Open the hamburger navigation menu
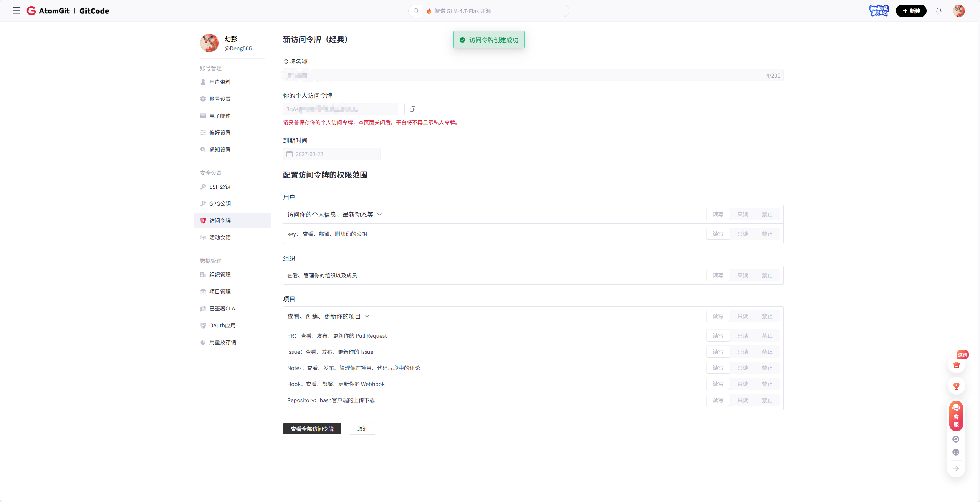 pyautogui.click(x=17, y=11)
